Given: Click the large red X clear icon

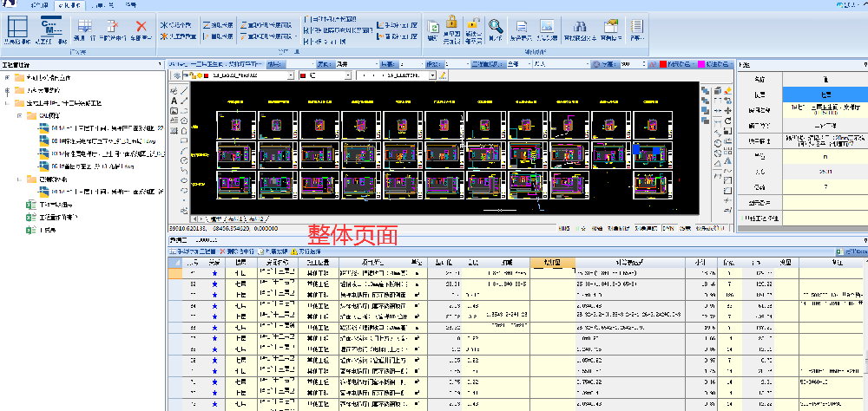Looking at the screenshot, I should pos(141,26).
